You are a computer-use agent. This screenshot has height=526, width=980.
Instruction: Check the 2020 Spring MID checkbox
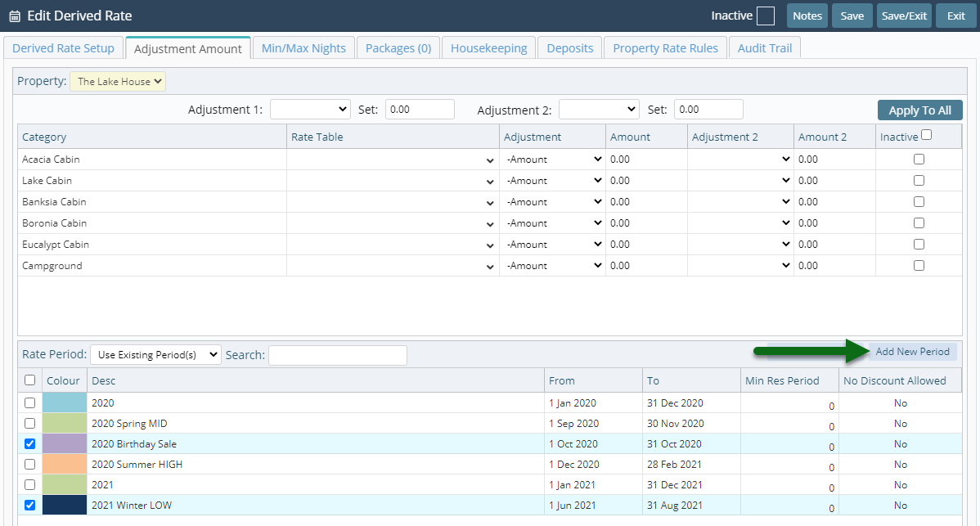(29, 424)
